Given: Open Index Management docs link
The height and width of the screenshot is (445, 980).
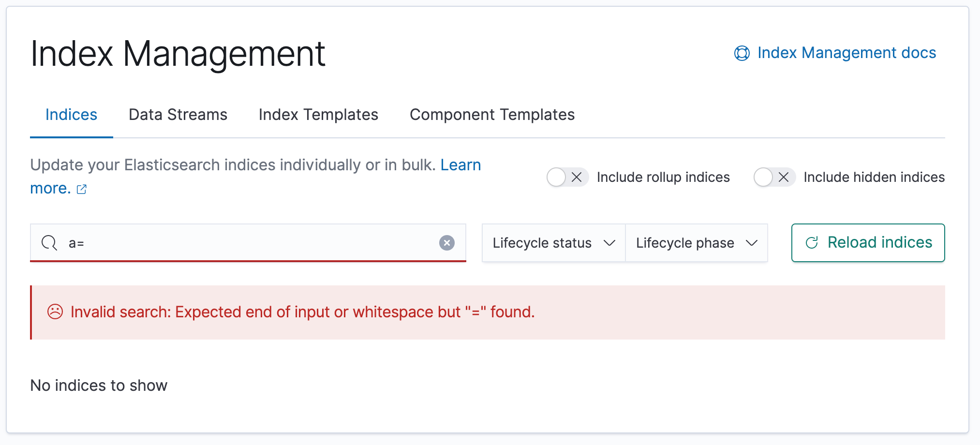Looking at the screenshot, I should pyautogui.click(x=846, y=53).
